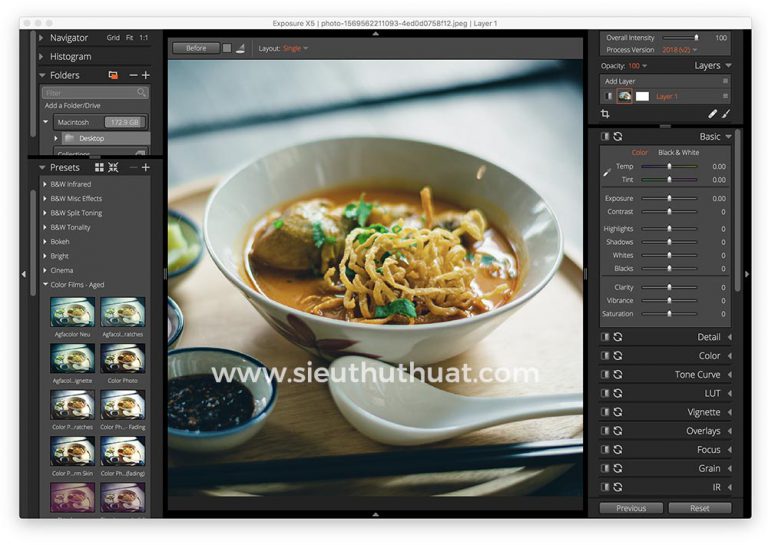The height and width of the screenshot is (545, 768).
Task: Reset the Vignette panel settings
Action: pos(618,412)
